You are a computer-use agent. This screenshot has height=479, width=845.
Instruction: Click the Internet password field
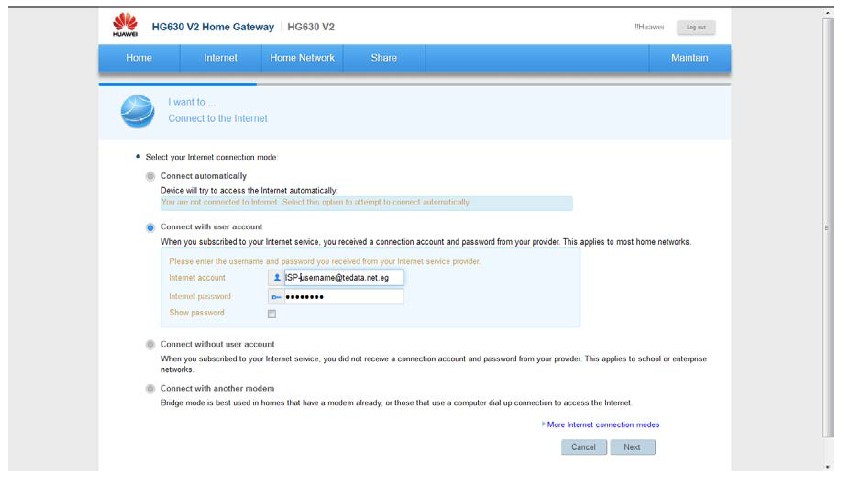pyautogui.click(x=343, y=297)
